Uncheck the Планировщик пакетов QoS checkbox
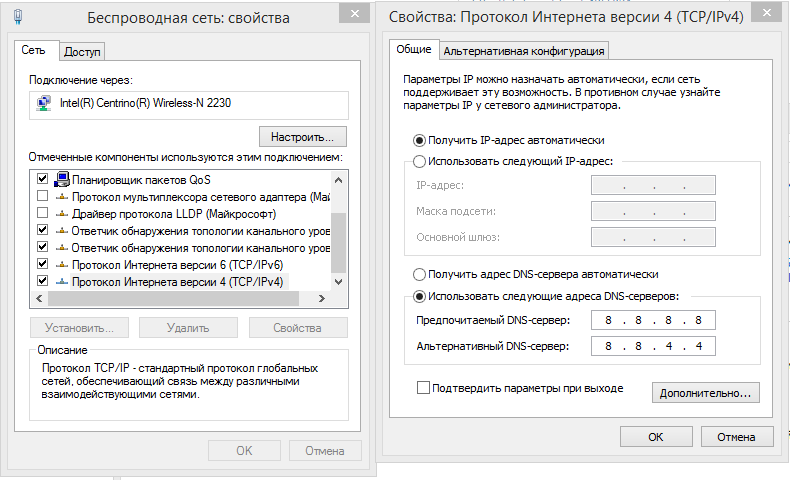Image resolution: width=790 pixels, height=480 pixels. 42,179
